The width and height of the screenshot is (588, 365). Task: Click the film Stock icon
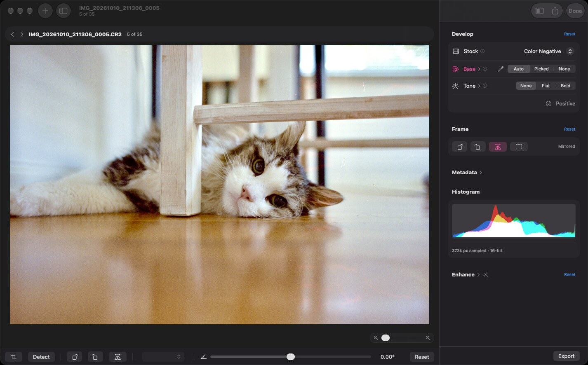[456, 51]
